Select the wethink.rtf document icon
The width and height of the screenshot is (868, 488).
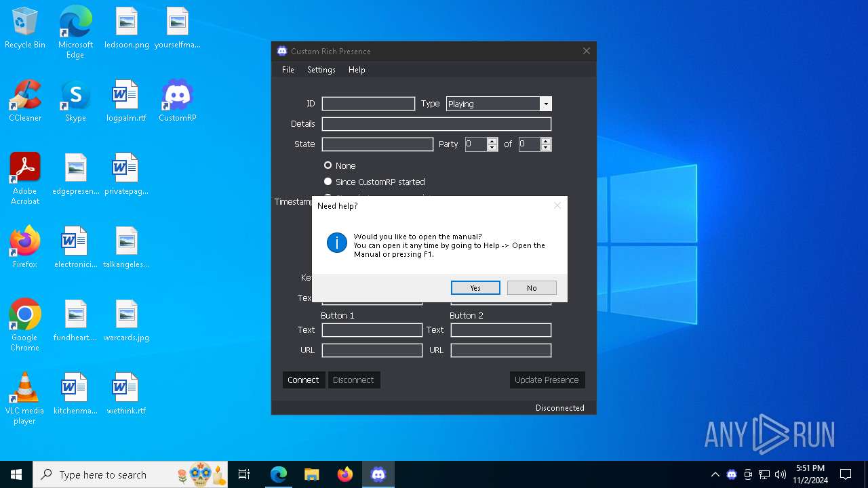(126, 394)
